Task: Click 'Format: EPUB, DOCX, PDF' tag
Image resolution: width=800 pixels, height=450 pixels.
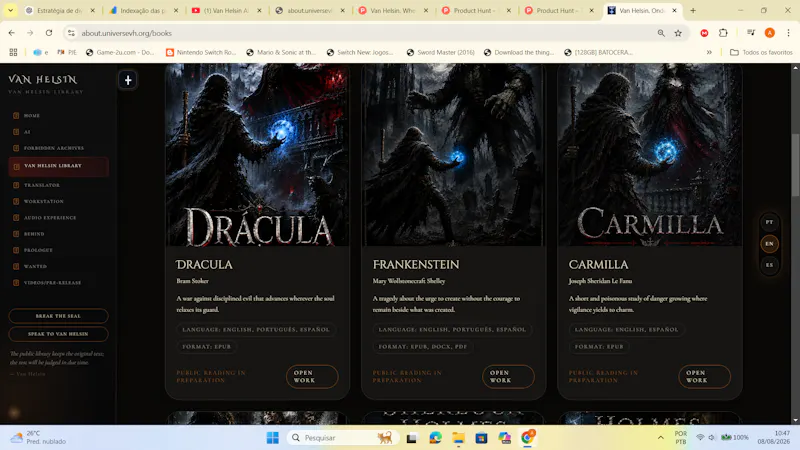Action: pyautogui.click(x=422, y=346)
